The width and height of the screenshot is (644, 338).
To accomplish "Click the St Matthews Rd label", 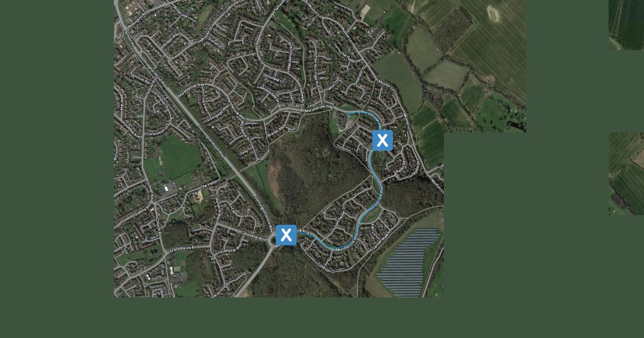I will point(183,248).
